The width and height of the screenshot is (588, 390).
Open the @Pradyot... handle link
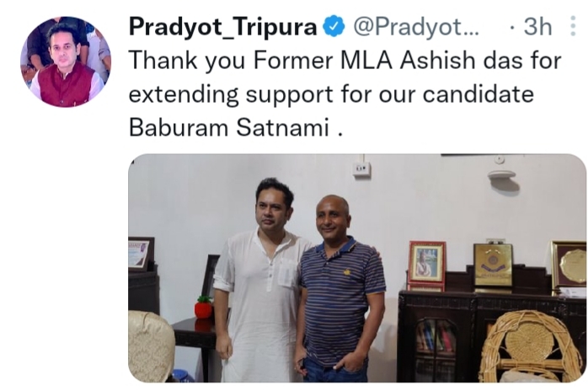pos(416,27)
